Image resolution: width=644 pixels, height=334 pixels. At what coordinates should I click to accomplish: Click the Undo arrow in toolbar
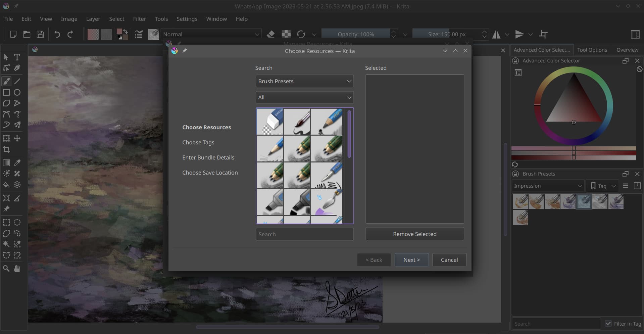point(57,34)
